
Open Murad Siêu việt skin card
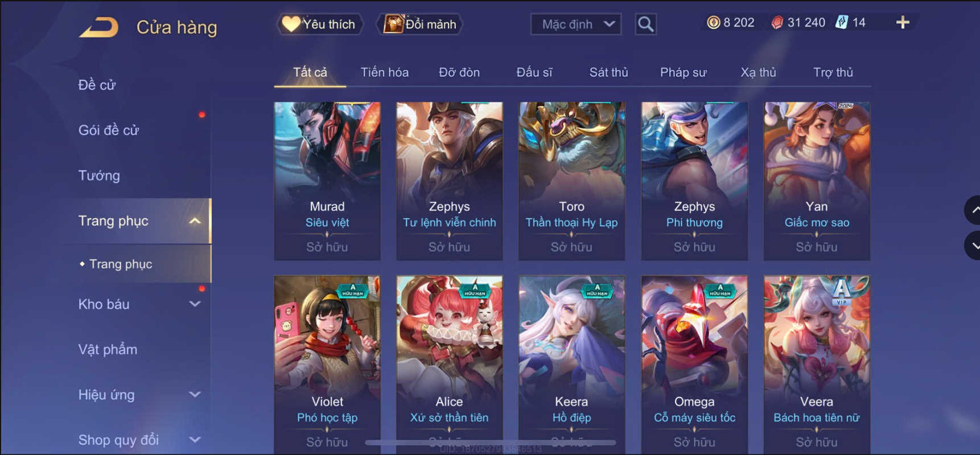[327, 181]
